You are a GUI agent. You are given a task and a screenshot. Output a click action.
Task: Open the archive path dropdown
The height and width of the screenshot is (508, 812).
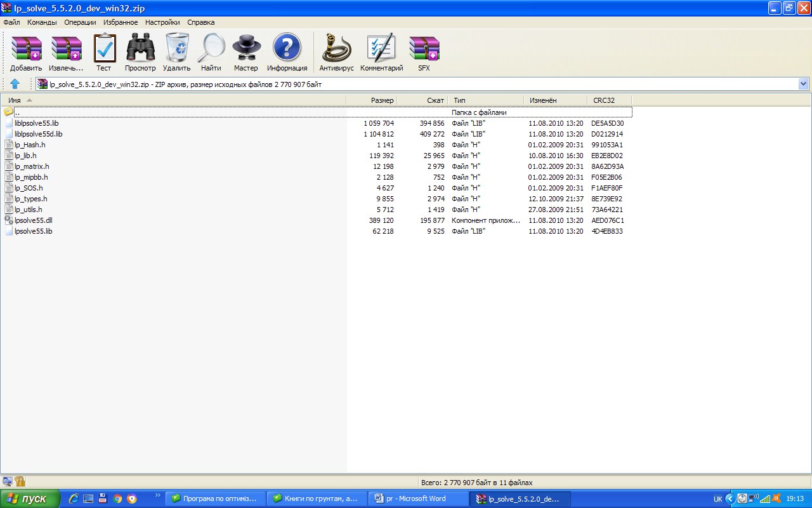tap(804, 84)
